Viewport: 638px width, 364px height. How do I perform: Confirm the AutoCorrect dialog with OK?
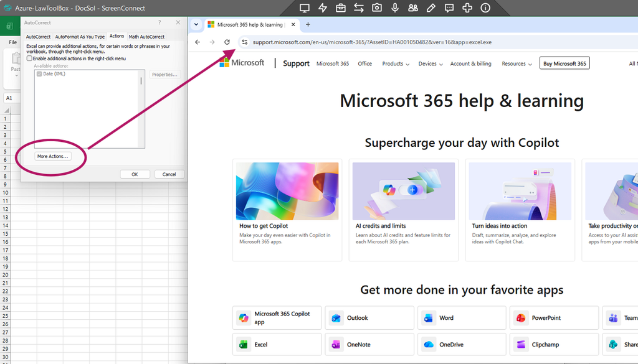pyautogui.click(x=135, y=174)
